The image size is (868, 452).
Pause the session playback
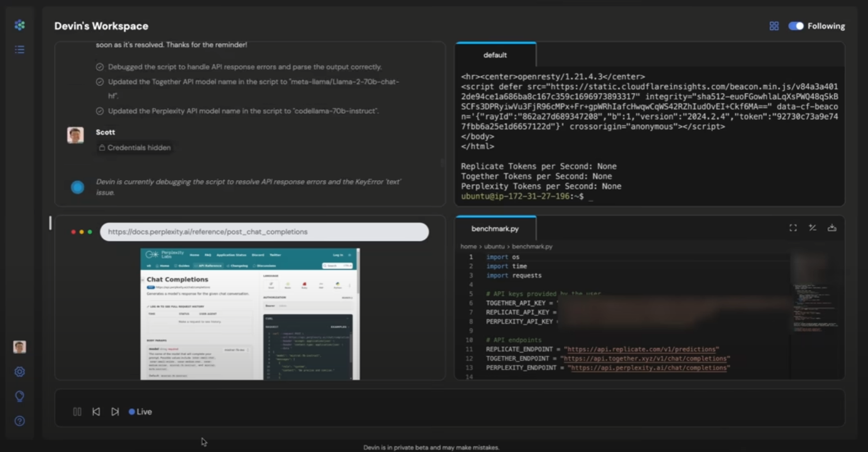(x=77, y=412)
